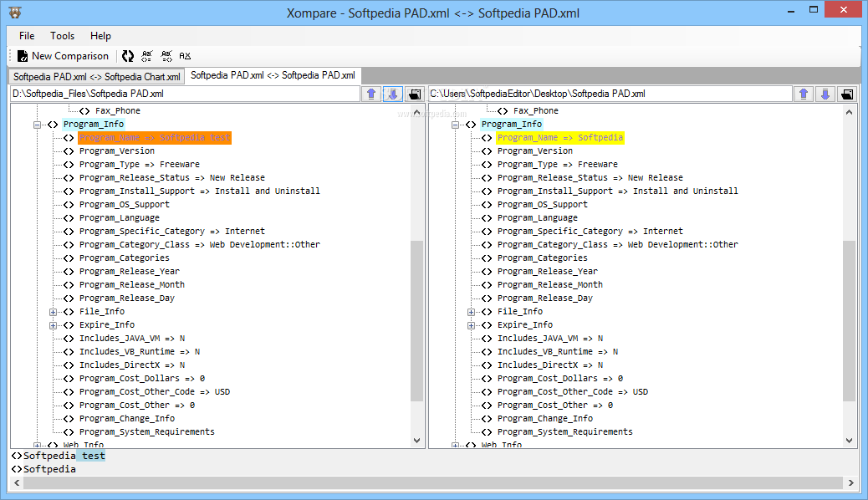Screen dimensions: 868x500
Task: Select the Softpedia PAD.xml <-> Softpedia PAD.xml tab
Action: coord(273,75)
